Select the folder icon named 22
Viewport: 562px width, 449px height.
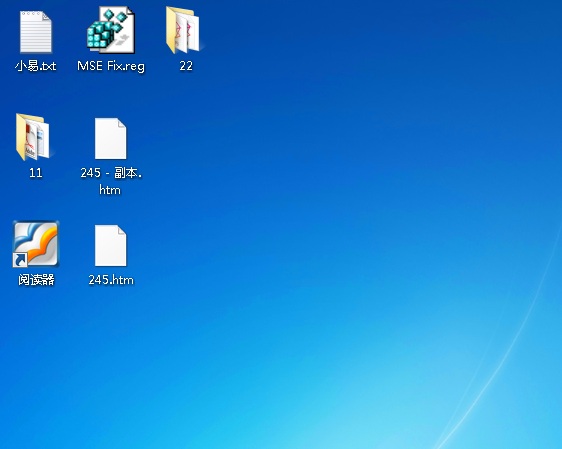(183, 30)
